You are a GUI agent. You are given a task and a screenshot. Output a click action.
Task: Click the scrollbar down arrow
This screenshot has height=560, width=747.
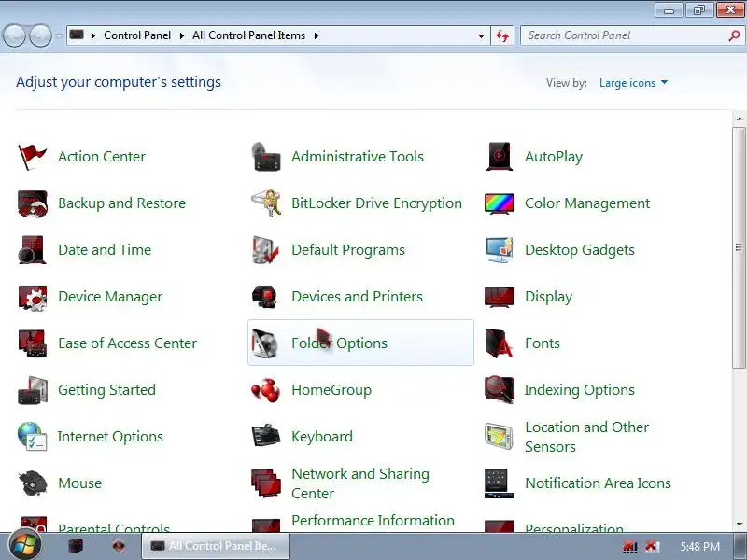[739, 525]
